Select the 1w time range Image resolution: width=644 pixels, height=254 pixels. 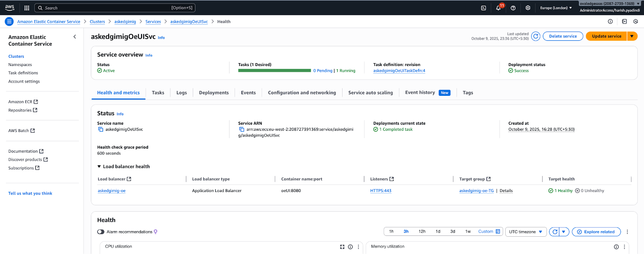pos(468,231)
